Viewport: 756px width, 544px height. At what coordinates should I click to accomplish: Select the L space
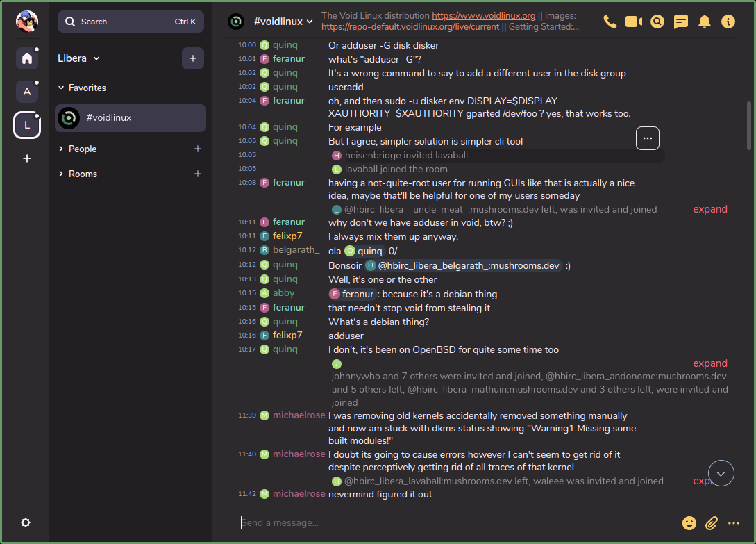(27, 125)
